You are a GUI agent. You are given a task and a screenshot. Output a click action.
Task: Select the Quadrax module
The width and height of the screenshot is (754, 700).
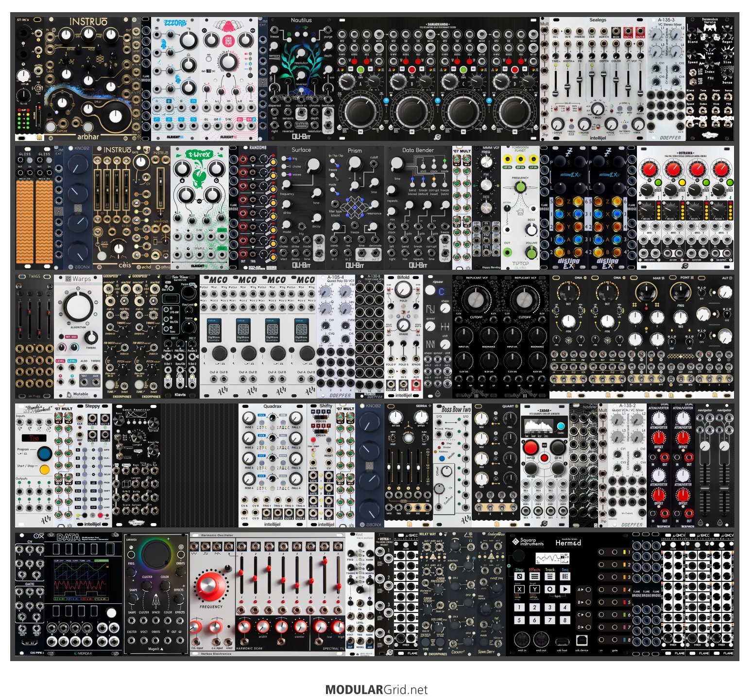[273, 465]
